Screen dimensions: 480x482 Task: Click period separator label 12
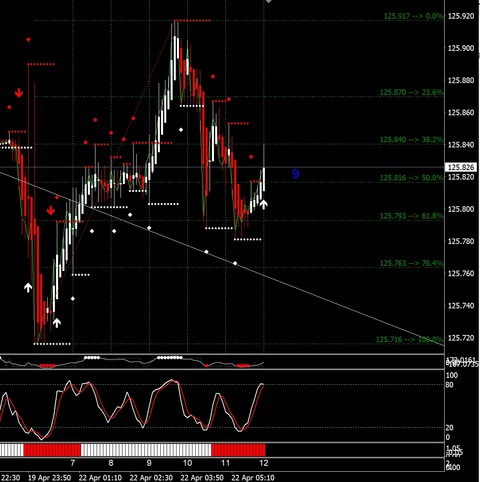pyautogui.click(x=264, y=463)
